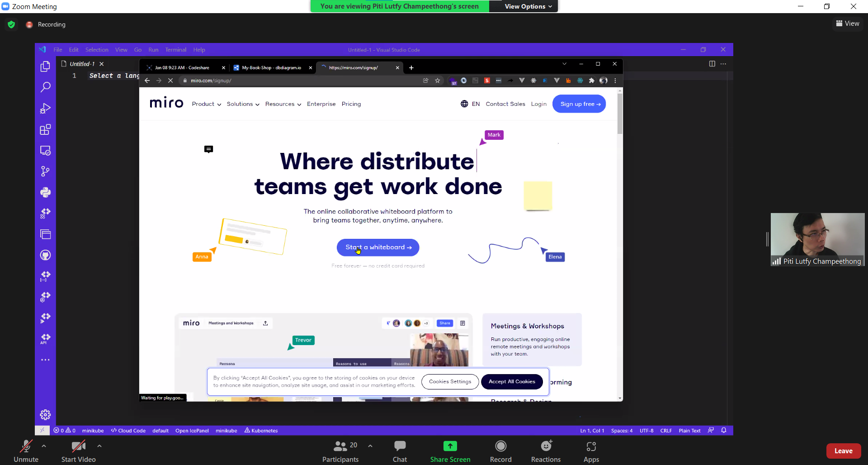Click Contact Sales link
Viewport: 868px width, 465px height.
[x=505, y=104]
